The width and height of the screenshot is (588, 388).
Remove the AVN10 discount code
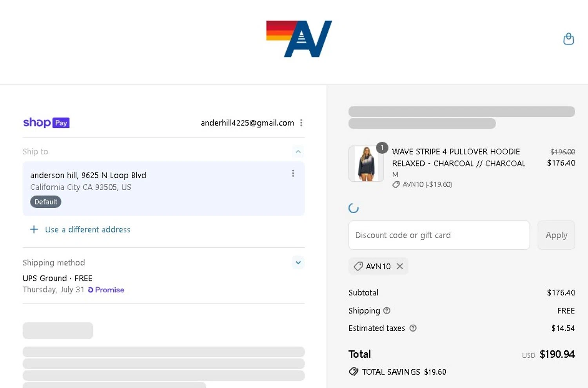point(400,266)
